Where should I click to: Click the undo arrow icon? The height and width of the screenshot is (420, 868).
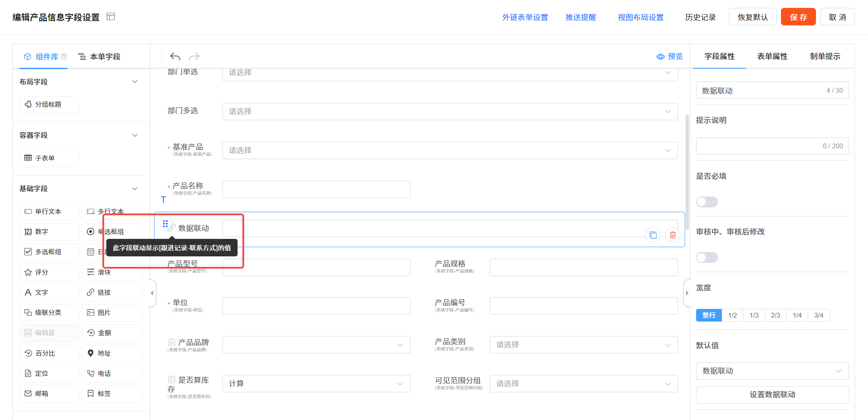(175, 56)
